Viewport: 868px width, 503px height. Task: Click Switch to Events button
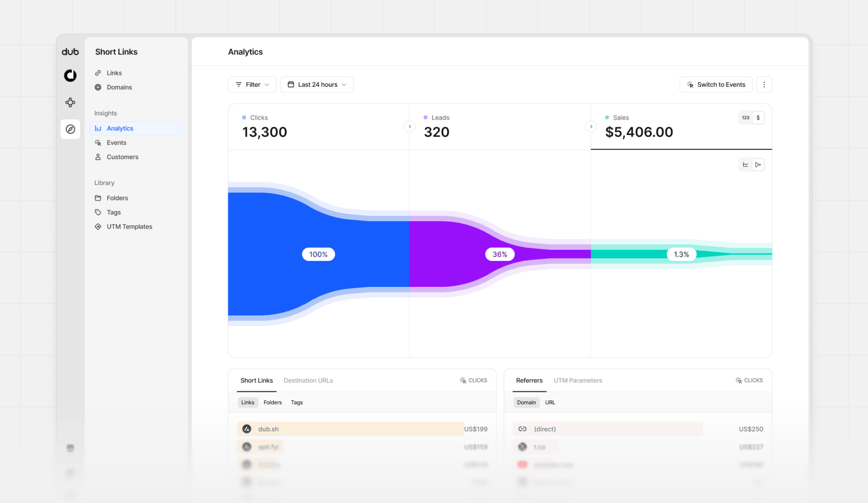[716, 85]
